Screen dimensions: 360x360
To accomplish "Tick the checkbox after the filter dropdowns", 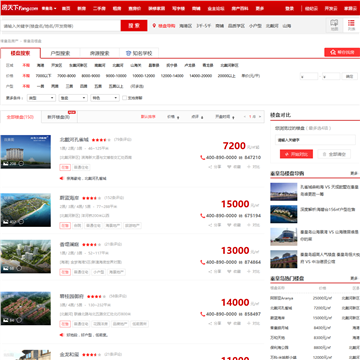I will coord(124,98).
